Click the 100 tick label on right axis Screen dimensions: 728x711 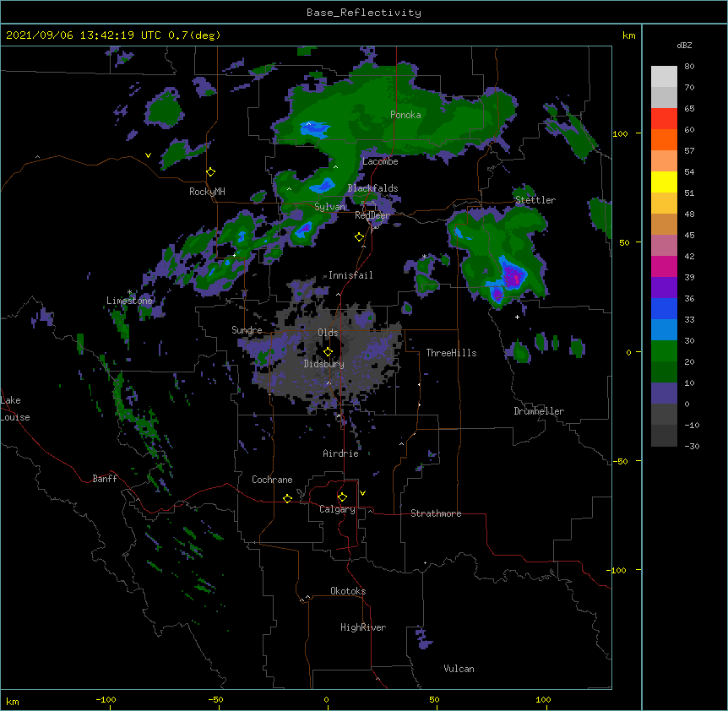pyautogui.click(x=620, y=133)
